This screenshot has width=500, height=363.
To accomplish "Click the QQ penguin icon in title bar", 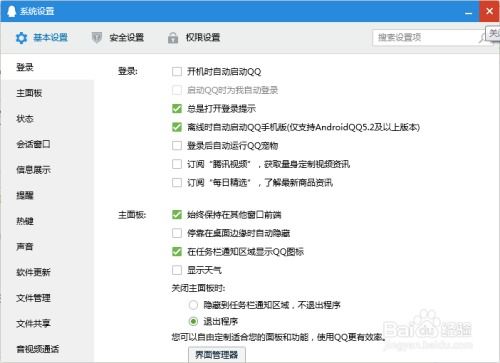I will click(11, 11).
